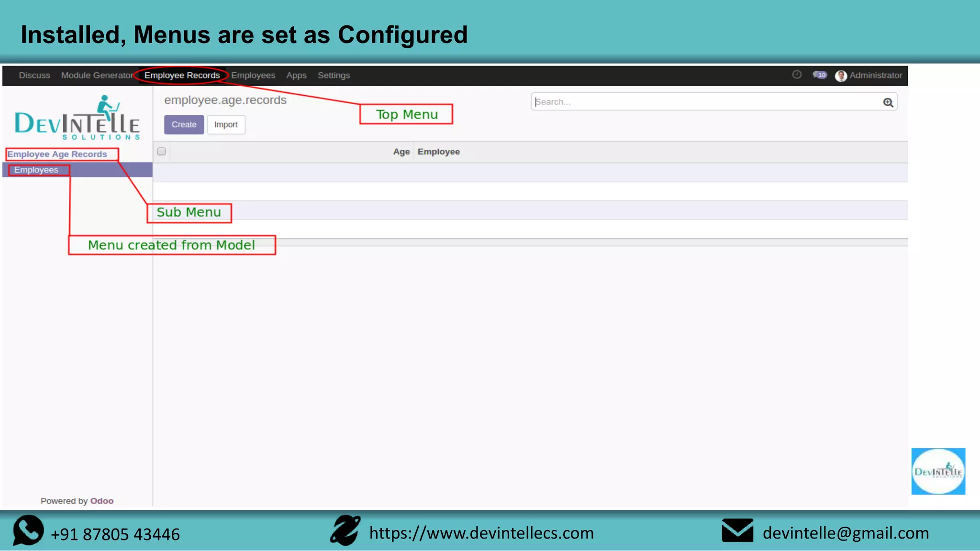Click the DevIntelle Solutions sidebar logo
This screenshot has width=980, height=551.
point(77,118)
